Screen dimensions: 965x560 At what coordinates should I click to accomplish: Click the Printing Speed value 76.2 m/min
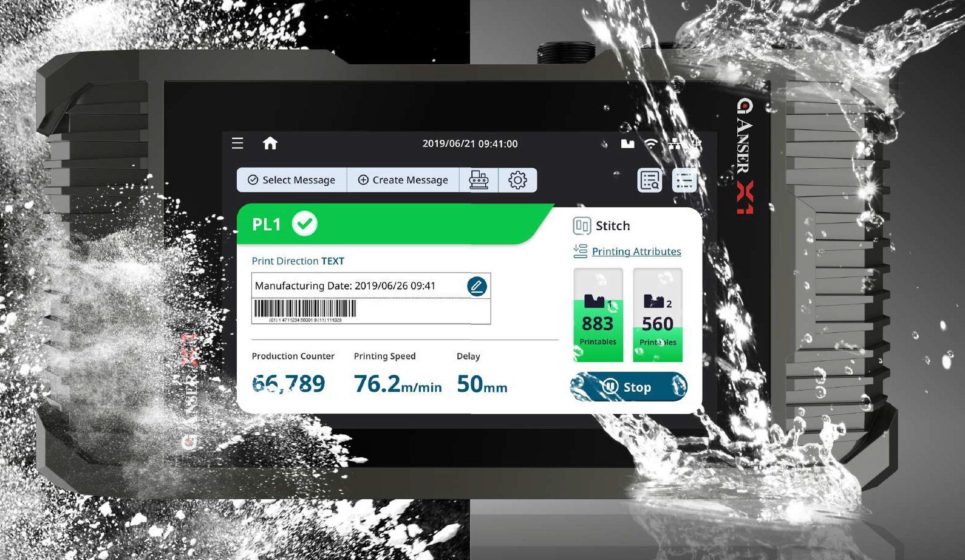click(x=398, y=384)
